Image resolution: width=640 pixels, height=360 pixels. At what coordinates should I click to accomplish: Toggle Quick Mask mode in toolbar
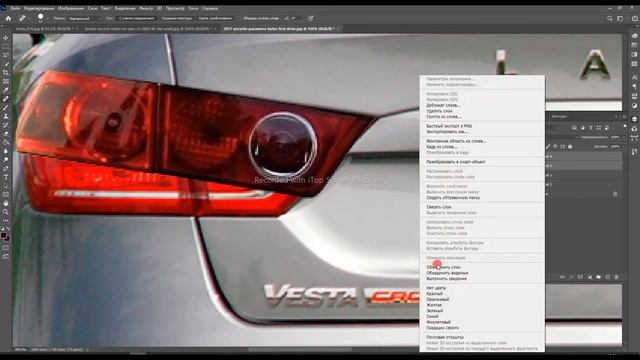(6, 248)
